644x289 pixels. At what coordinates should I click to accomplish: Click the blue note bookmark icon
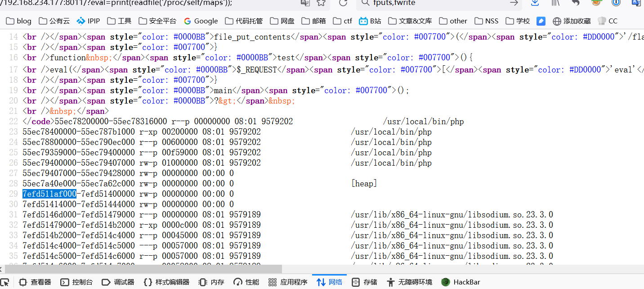click(541, 21)
